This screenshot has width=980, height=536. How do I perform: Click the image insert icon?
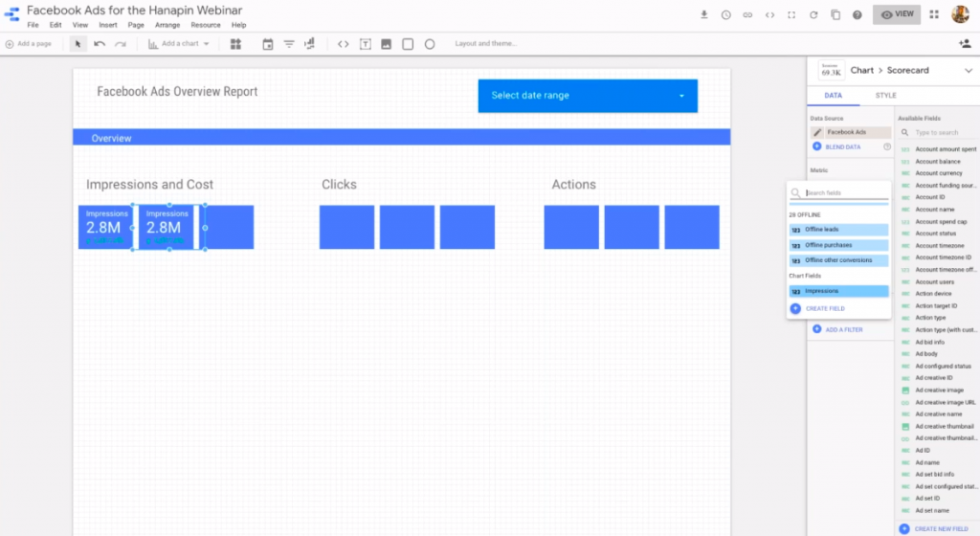(386, 44)
